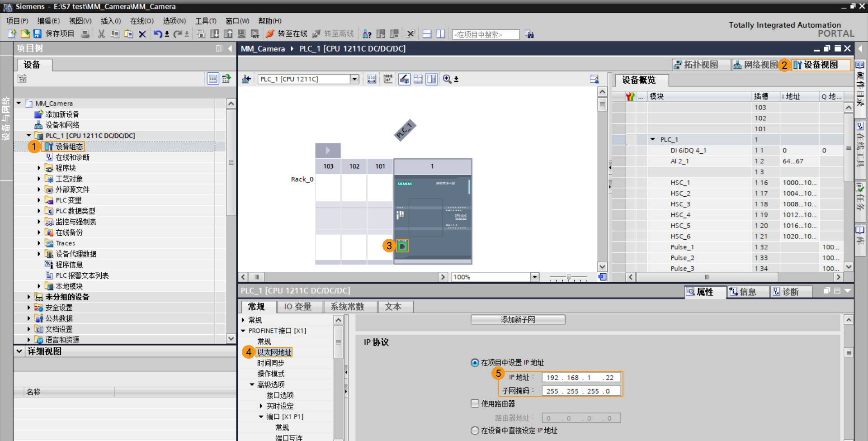This screenshot has height=441, width=868.
Task: Open the device view zoom magnifier icon
Action: click(447, 79)
